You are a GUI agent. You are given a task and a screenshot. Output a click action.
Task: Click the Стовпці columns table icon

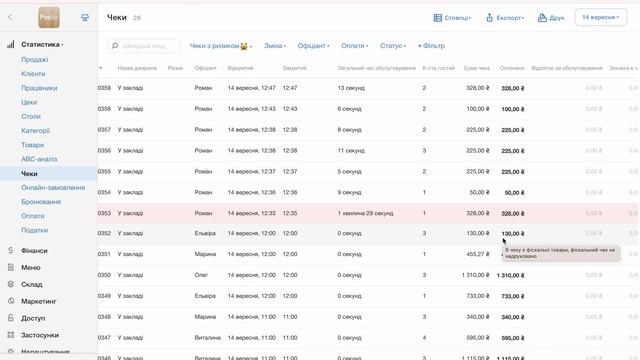[x=438, y=18]
